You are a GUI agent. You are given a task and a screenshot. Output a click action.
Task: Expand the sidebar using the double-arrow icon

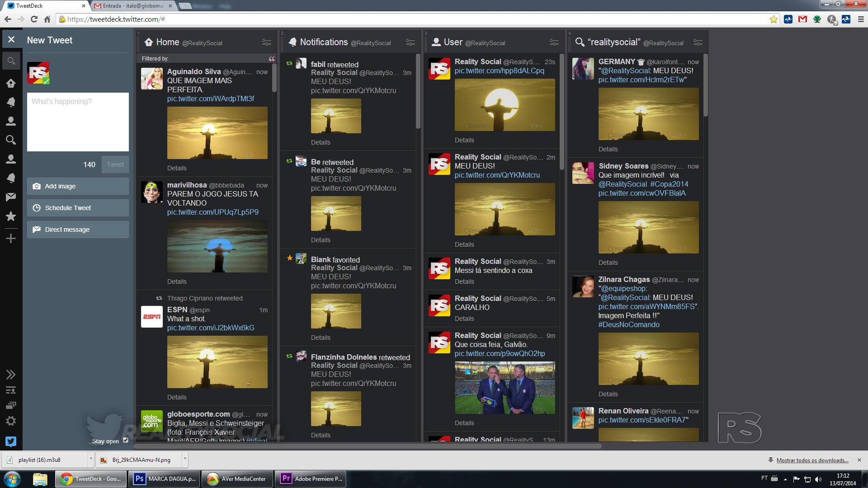tap(11, 375)
